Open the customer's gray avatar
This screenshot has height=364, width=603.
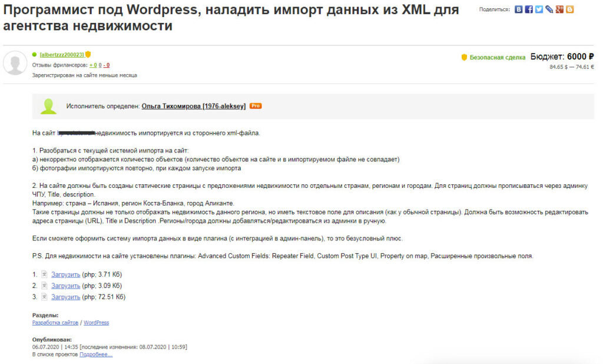15,63
